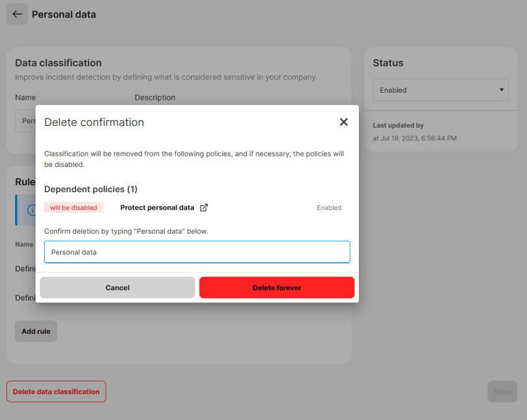527x420 pixels.
Task: Click the Enabled status label of the policy
Action: pos(329,207)
